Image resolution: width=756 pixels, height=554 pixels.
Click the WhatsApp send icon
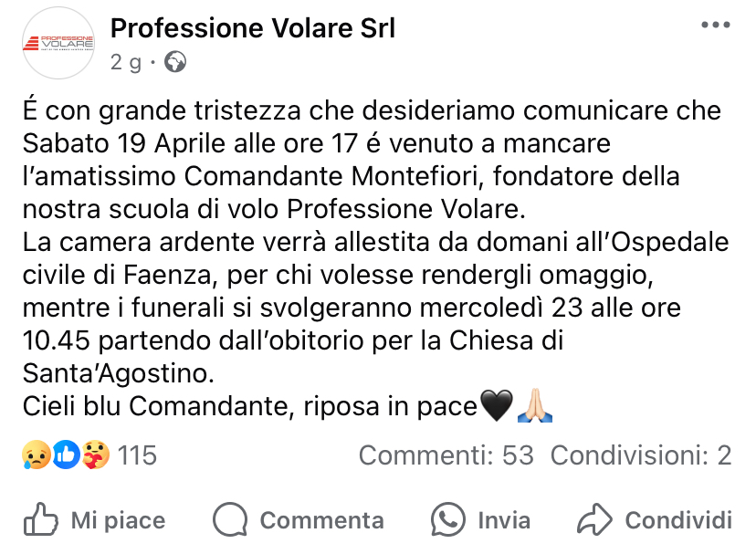[447, 520]
